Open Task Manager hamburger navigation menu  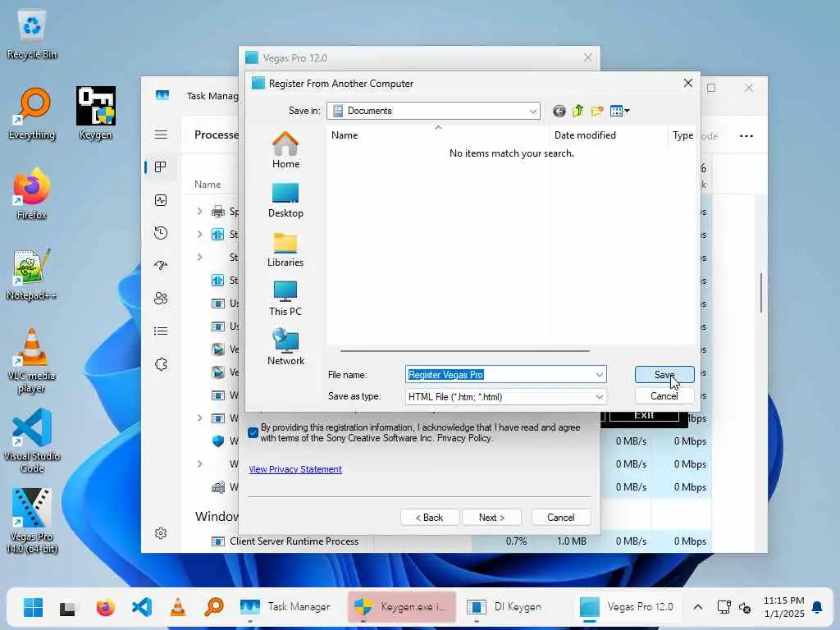pyautogui.click(x=161, y=135)
